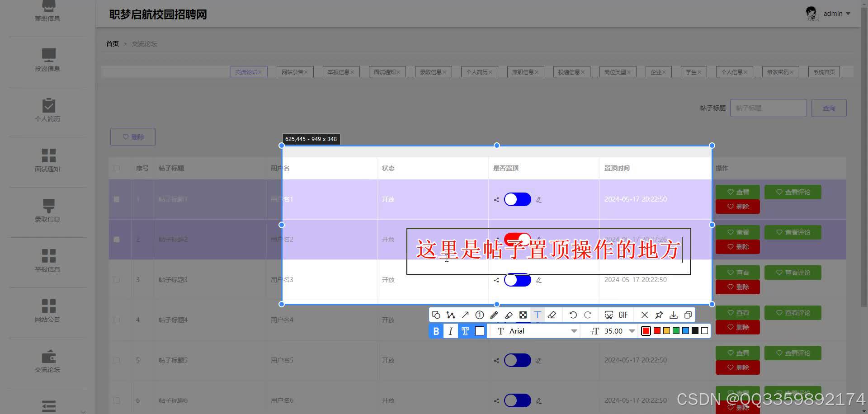Click the share icon in 用户名5 row
The width and height of the screenshot is (868, 414).
coord(496,360)
